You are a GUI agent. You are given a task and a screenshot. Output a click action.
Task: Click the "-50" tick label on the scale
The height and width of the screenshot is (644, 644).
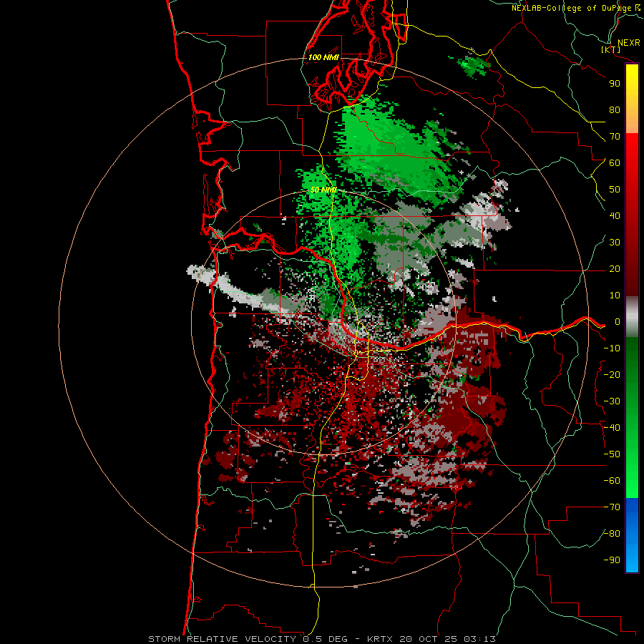pos(612,454)
